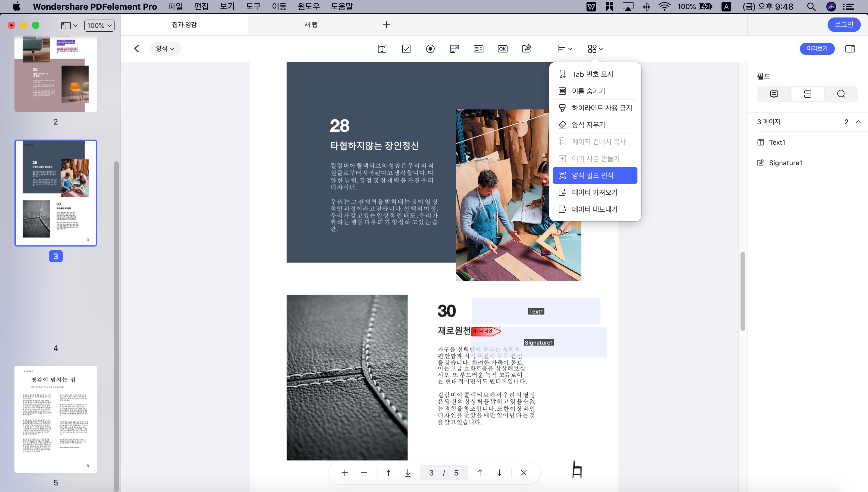Image resolution: width=868 pixels, height=492 pixels.
Task: Choose 데이터 내보내기 menu item
Action: coord(595,209)
